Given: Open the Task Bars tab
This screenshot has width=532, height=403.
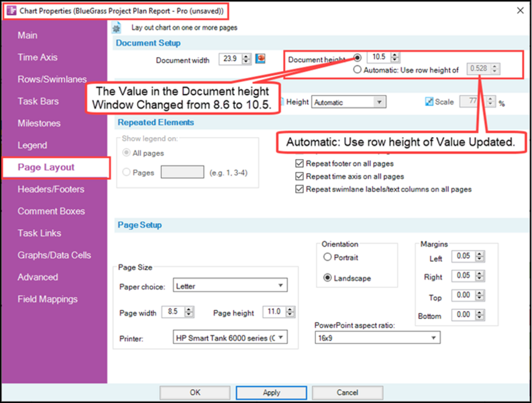Looking at the screenshot, I should (x=38, y=101).
